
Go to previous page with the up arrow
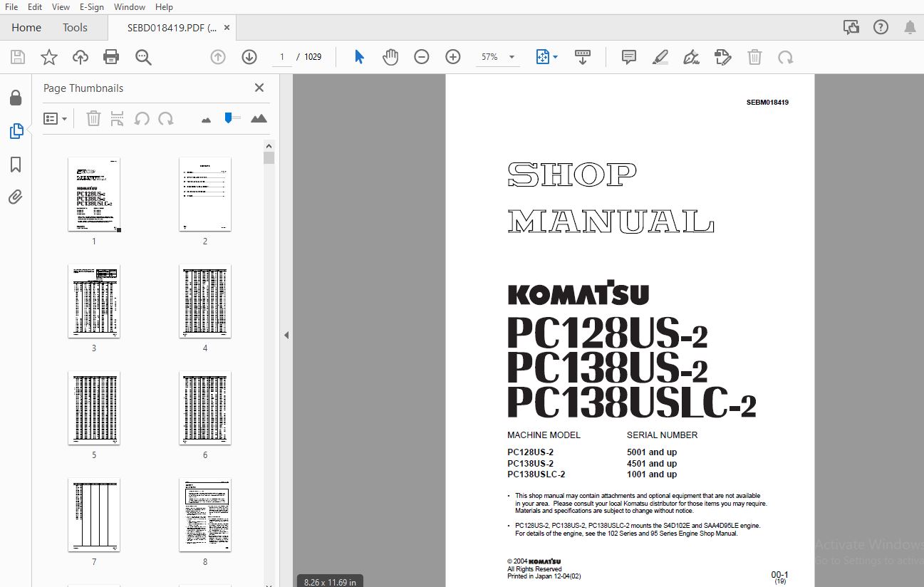218,57
